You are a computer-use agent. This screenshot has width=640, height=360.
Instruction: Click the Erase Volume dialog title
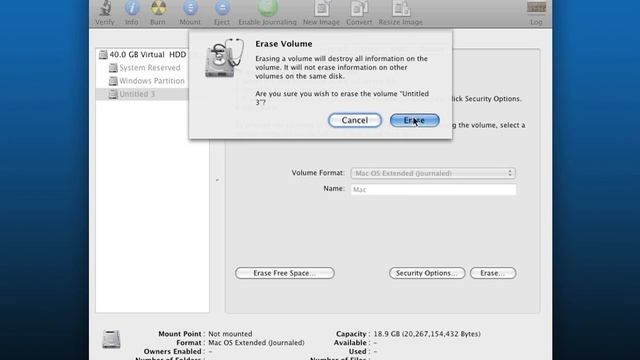coord(284,44)
